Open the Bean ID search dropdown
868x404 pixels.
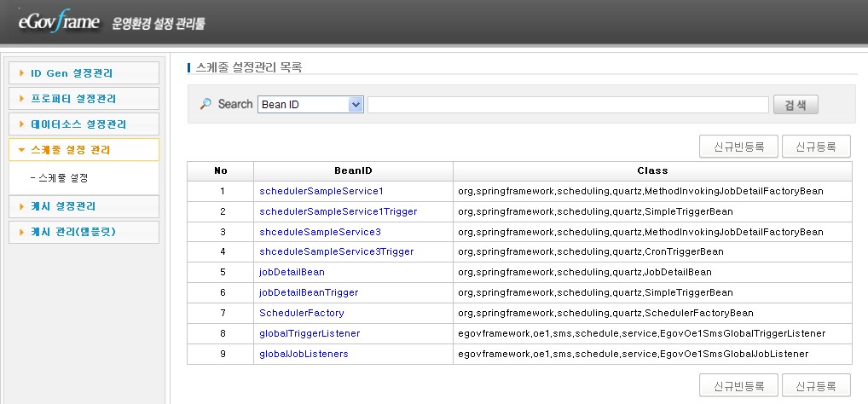pos(310,104)
